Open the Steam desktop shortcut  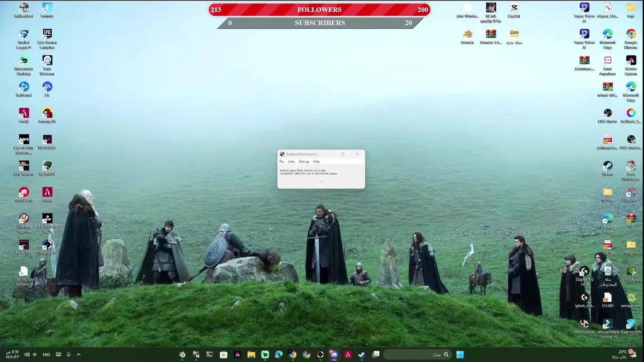[x=607, y=168]
